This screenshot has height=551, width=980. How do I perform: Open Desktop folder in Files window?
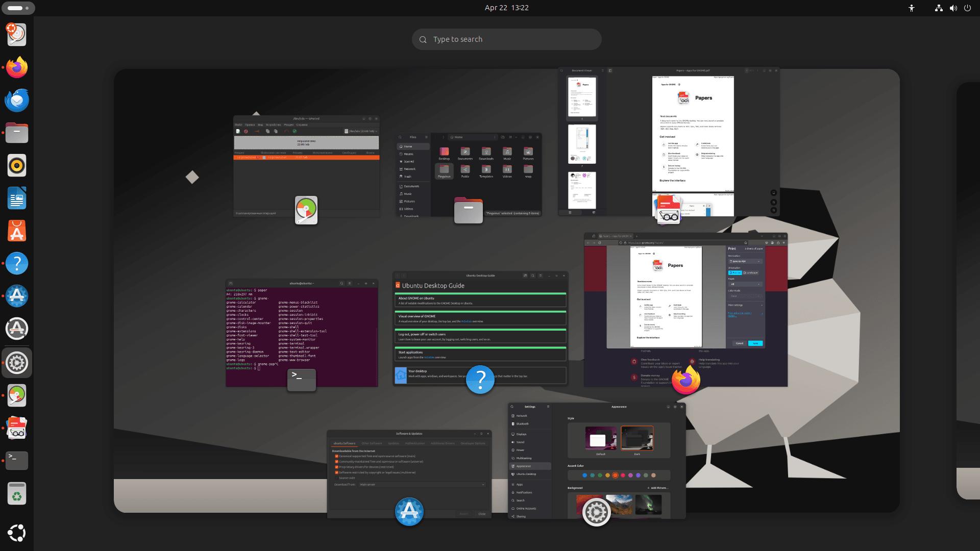(x=444, y=153)
